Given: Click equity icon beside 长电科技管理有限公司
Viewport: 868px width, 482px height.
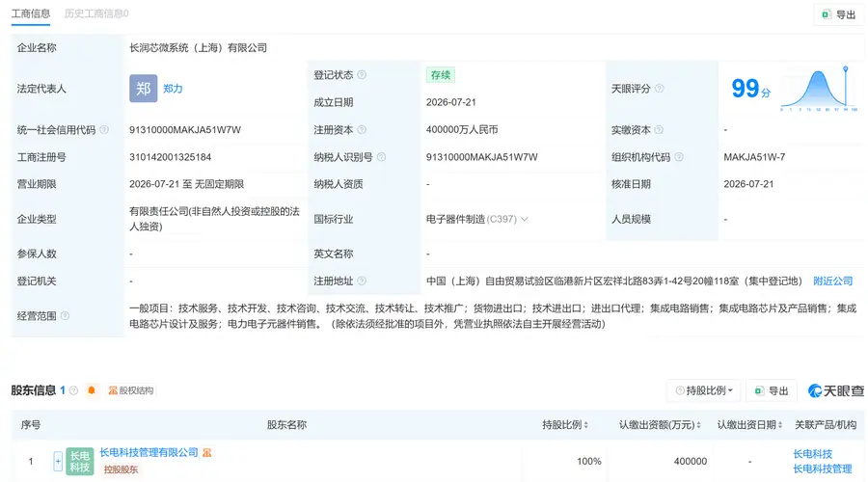Looking at the screenshot, I should 206,453.
